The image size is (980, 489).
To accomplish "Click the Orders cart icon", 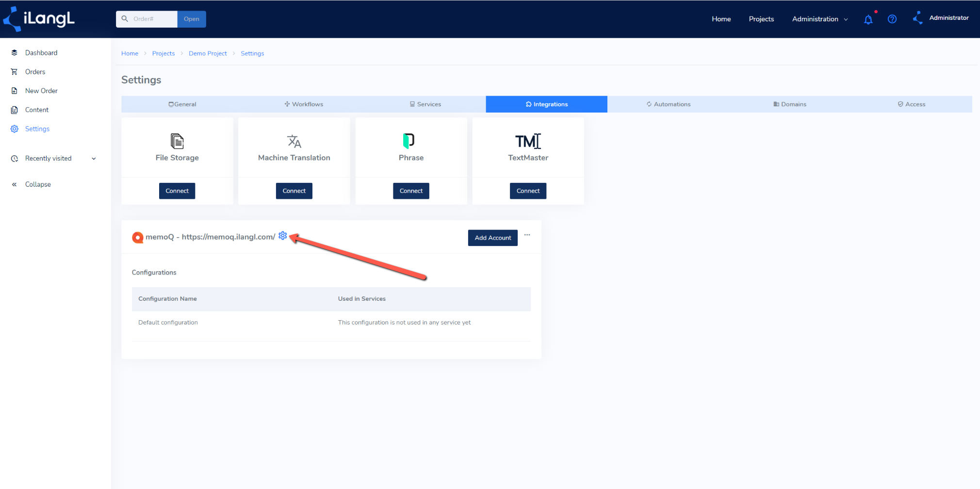I will coord(15,72).
